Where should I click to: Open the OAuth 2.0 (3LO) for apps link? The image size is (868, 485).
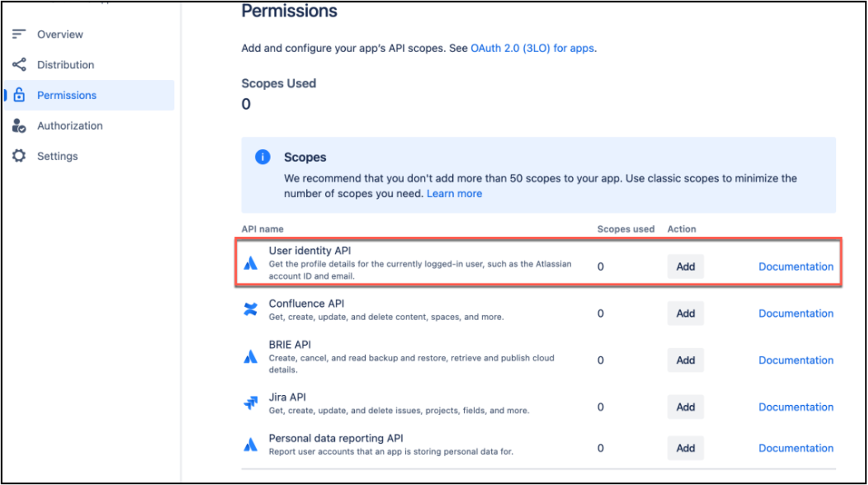tap(532, 48)
